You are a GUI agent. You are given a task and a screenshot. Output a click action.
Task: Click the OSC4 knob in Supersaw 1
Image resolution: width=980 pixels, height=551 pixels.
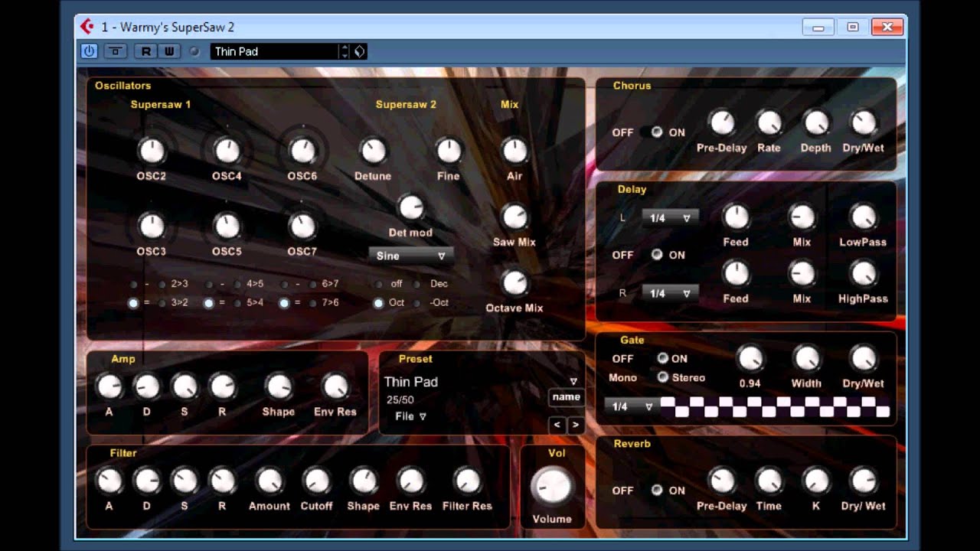pyautogui.click(x=227, y=151)
